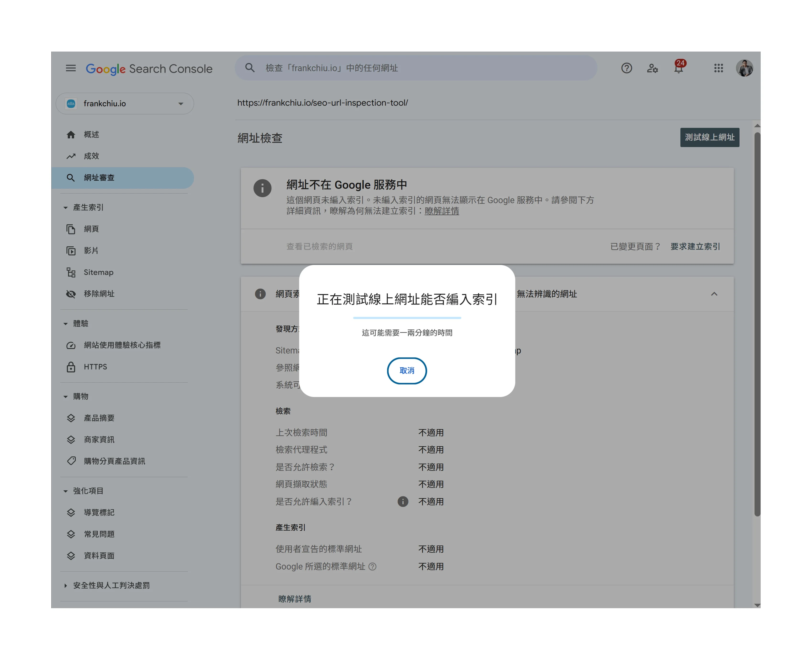
Task: Click the account profile avatar
Action: click(x=744, y=68)
